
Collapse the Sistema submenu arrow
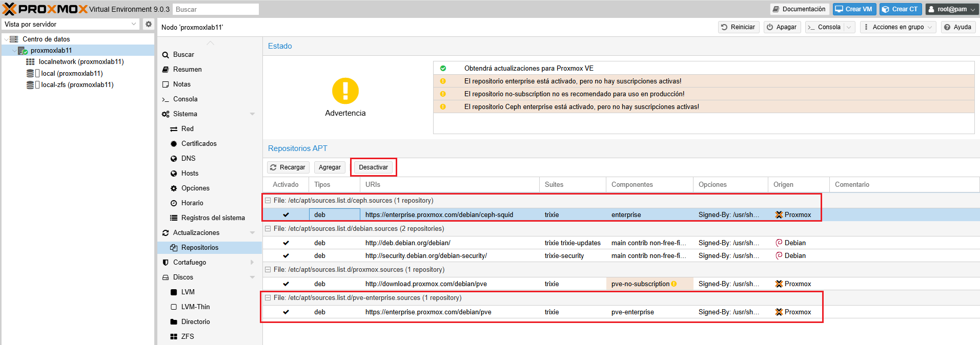click(253, 114)
